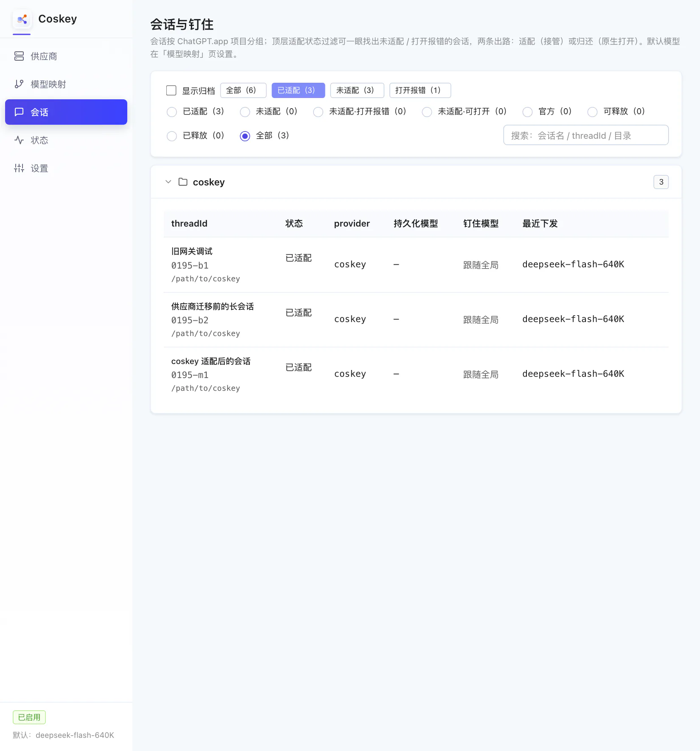This screenshot has width=700, height=751.
Task: Open the 状态 page
Action: tap(66, 140)
